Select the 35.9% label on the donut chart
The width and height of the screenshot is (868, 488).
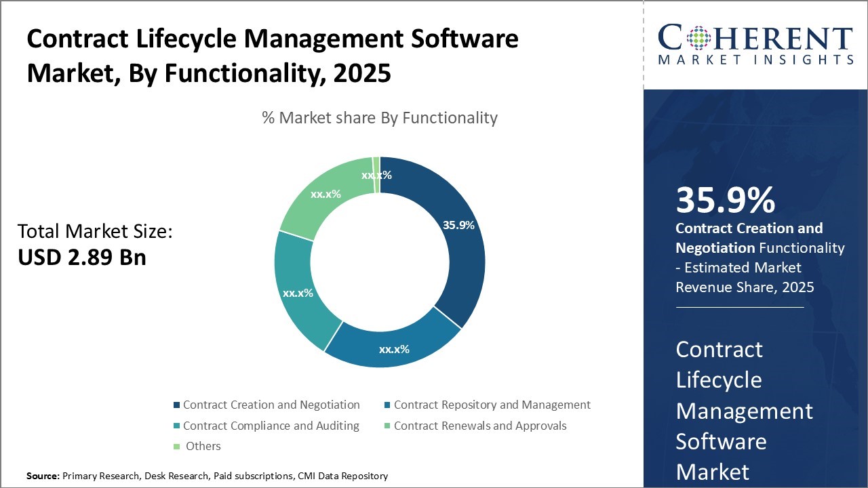(458, 225)
